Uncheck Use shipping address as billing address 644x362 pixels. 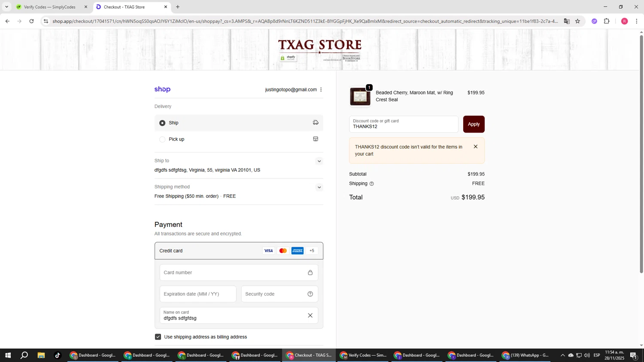click(158, 337)
